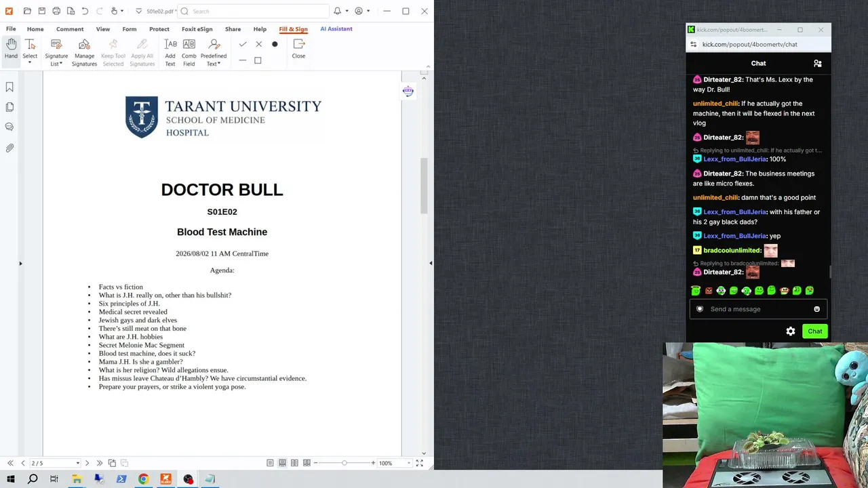Open the emoji picker in the chat input
Image resolution: width=868 pixels, height=488 pixels.
(816, 309)
